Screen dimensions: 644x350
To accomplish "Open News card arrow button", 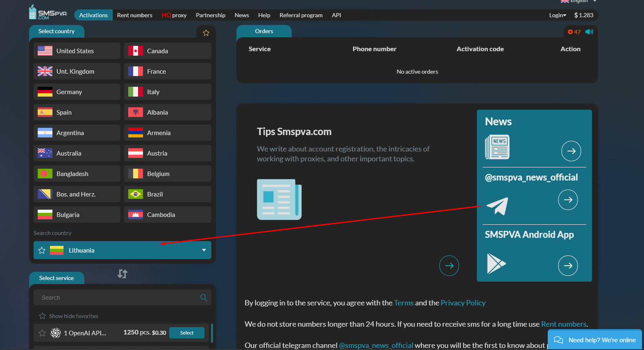I will click(571, 151).
